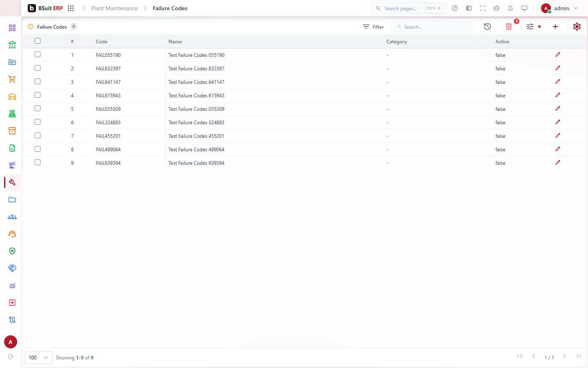Open the people group module icon

12,217
